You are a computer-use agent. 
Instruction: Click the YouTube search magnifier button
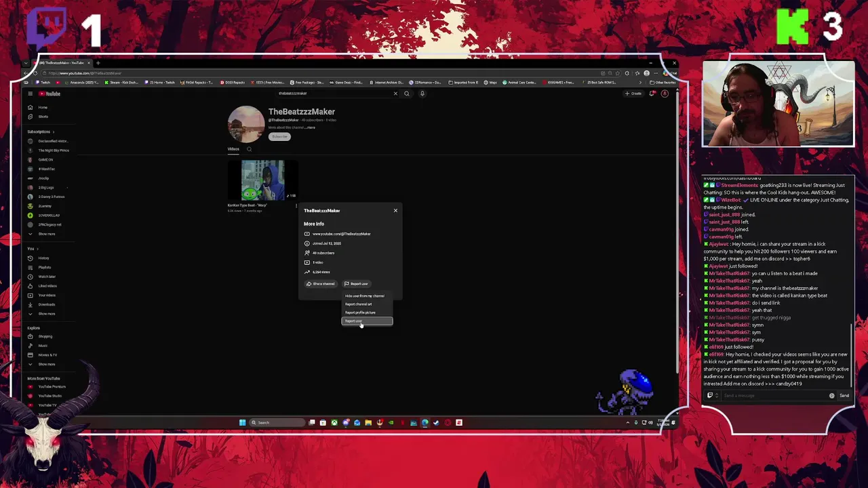pos(407,94)
